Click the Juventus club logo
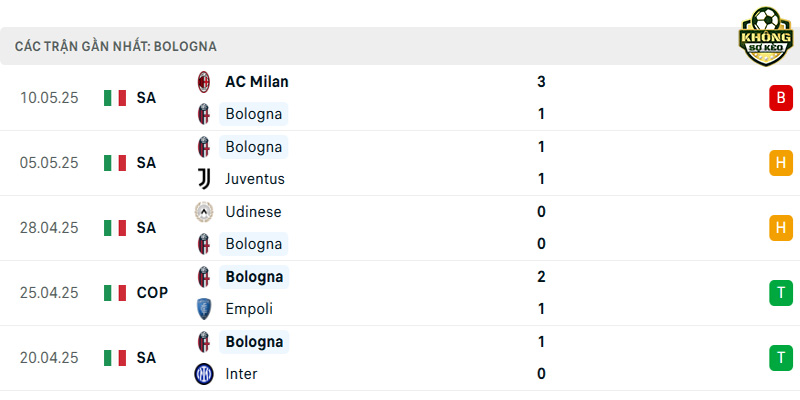 tap(204, 179)
